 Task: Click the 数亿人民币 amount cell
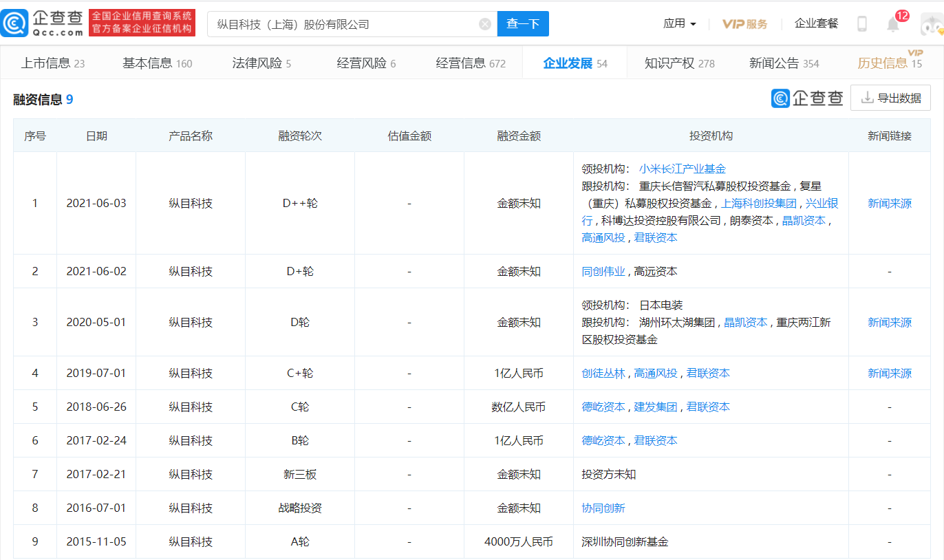(x=519, y=407)
